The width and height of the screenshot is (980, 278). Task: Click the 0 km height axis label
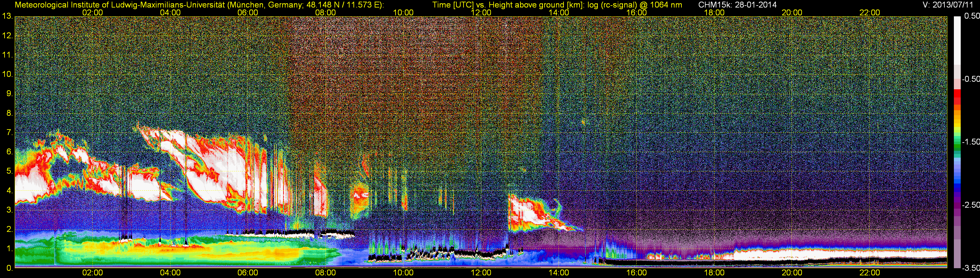click(x=9, y=268)
